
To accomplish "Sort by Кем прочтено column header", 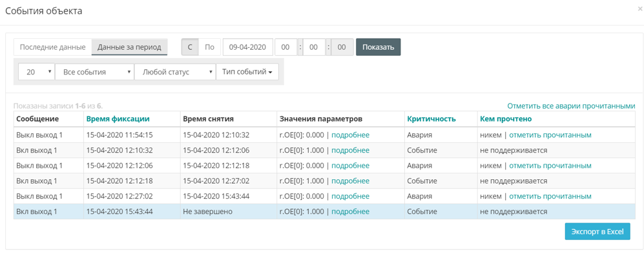I will click(506, 119).
